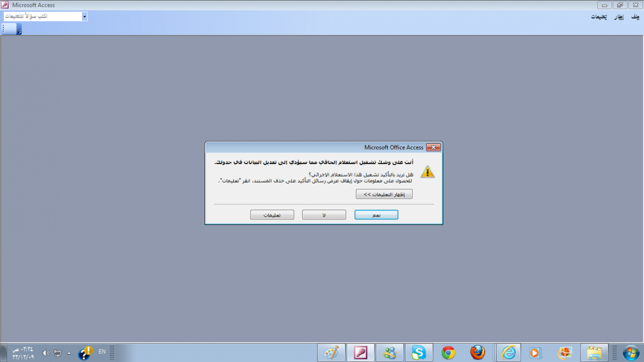The height and width of the screenshot is (362, 644).
Task: Open the إطار menu in the menu bar
Action: click(619, 17)
